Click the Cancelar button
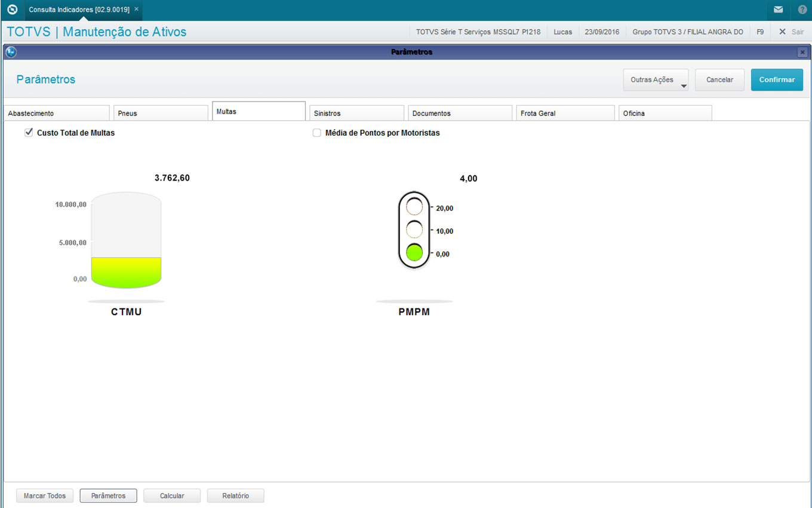 719,80
